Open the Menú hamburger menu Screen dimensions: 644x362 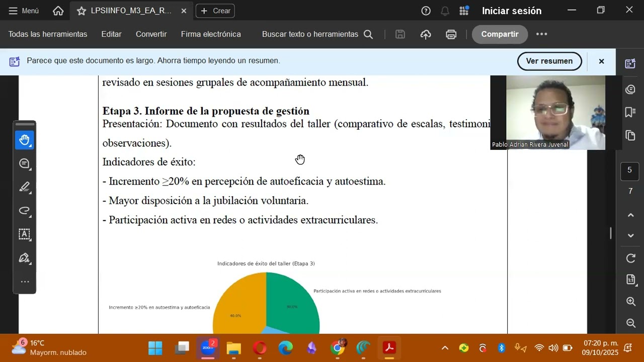coord(24,11)
